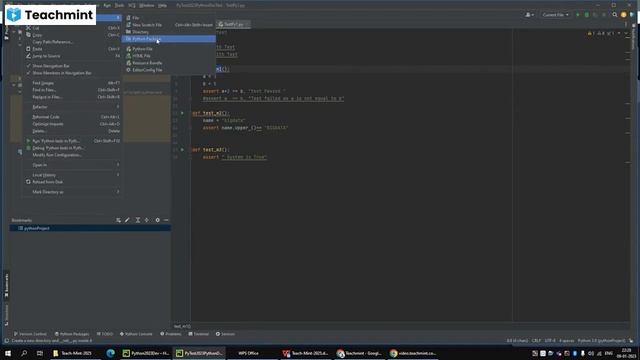The width and height of the screenshot is (640, 360).
Task: Select pythonProject in Bookmarks panel
Action: tap(90, 228)
